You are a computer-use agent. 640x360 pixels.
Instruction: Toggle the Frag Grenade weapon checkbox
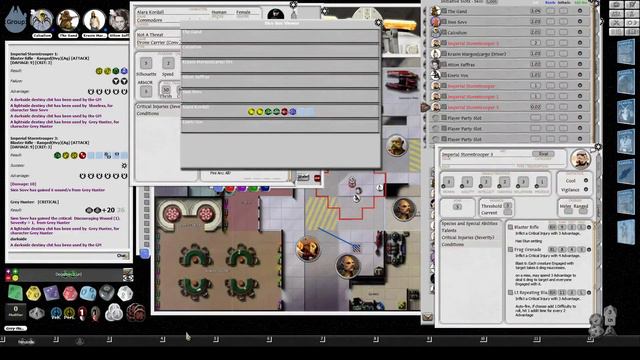[510, 249]
